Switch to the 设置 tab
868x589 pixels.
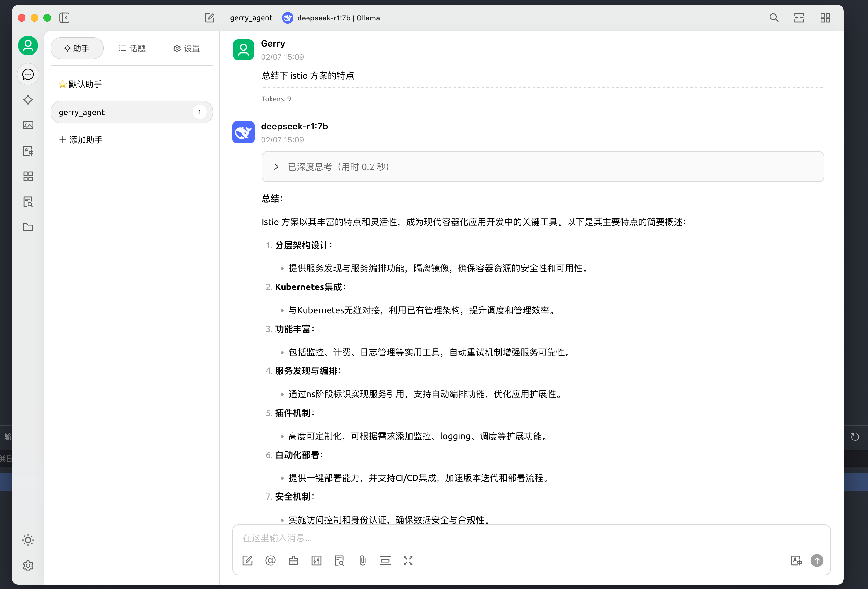(x=186, y=48)
